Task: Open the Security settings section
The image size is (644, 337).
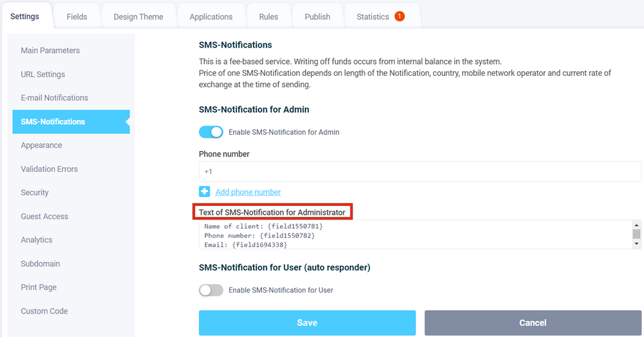Action: (35, 193)
